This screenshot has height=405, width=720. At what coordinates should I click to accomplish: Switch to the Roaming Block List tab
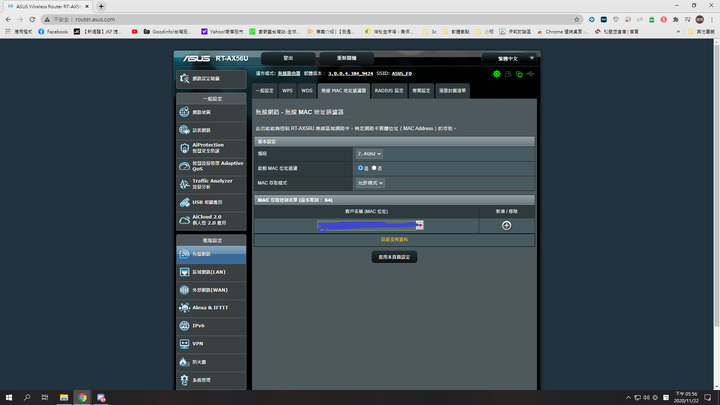pyautogui.click(x=452, y=91)
